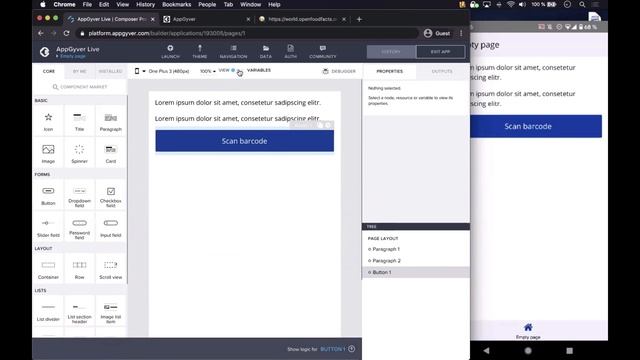640x360 pixels.
Task: Select the Scroll view component
Action: click(x=111, y=269)
